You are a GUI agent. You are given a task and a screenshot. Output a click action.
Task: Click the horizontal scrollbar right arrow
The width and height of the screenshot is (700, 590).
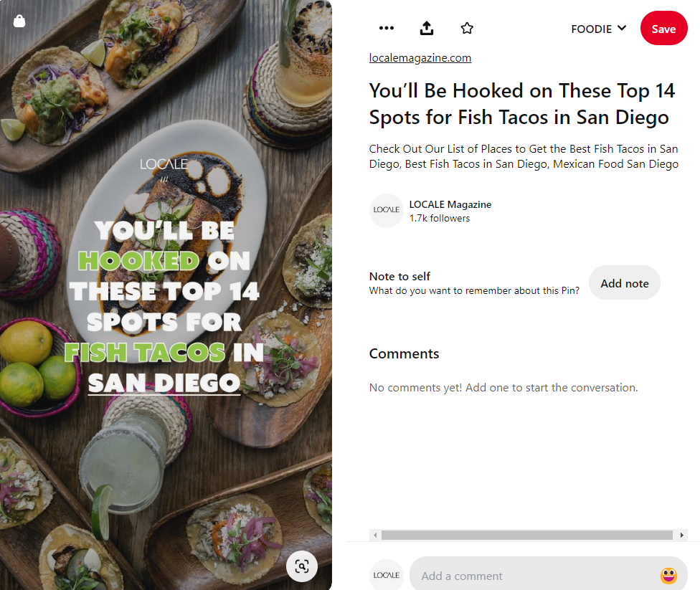[681, 535]
